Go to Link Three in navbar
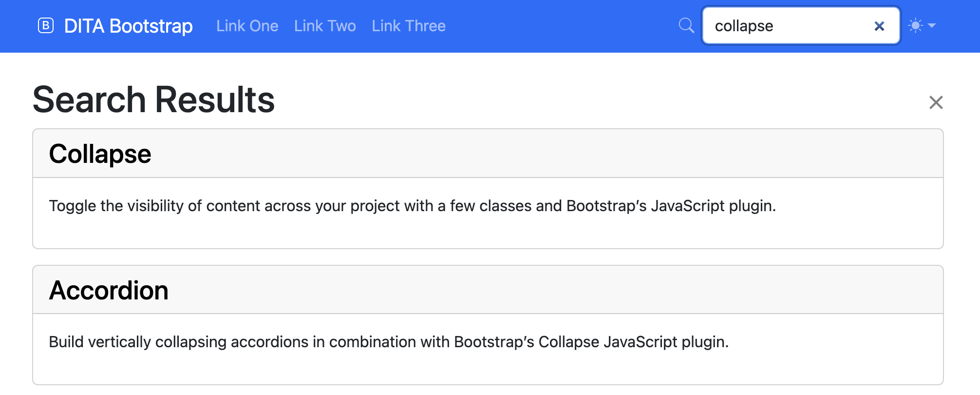980x395 pixels. [408, 26]
